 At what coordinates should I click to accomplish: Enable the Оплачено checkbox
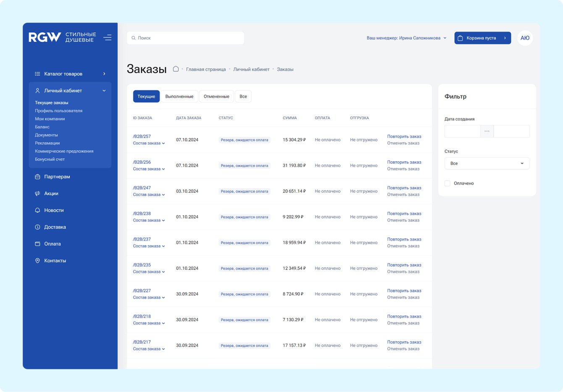[447, 183]
